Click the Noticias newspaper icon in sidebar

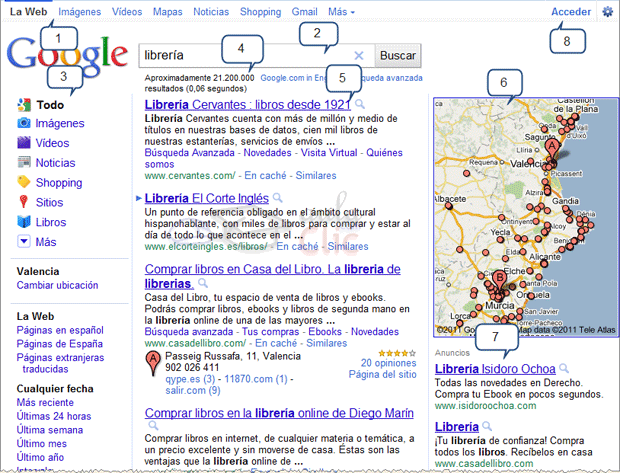(24, 162)
